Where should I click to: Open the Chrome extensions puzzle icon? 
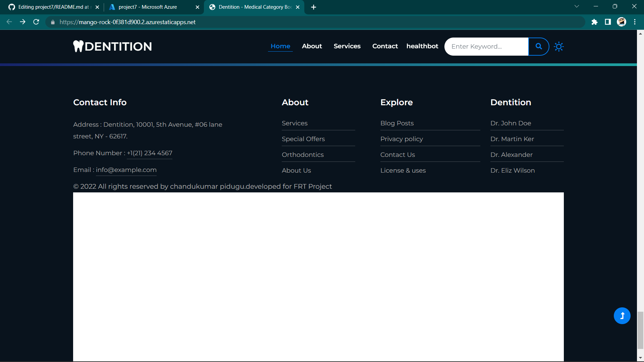(x=595, y=22)
